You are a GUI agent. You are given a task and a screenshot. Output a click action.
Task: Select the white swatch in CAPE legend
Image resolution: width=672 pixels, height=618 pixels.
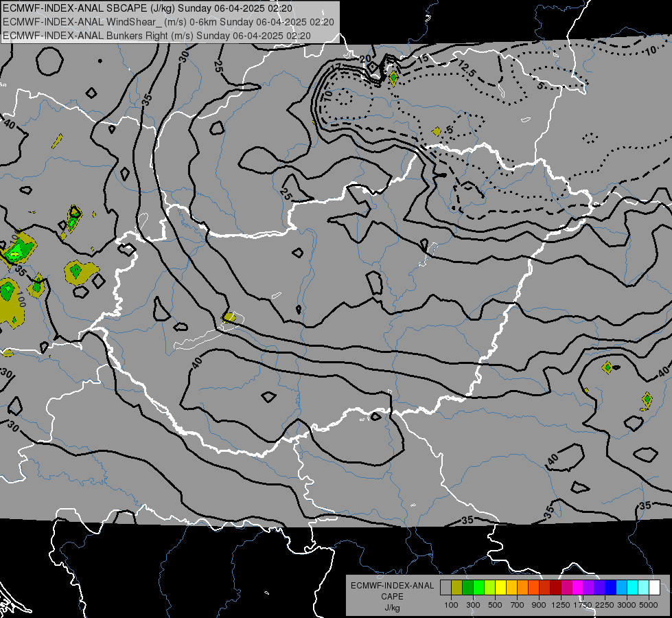[654, 587]
